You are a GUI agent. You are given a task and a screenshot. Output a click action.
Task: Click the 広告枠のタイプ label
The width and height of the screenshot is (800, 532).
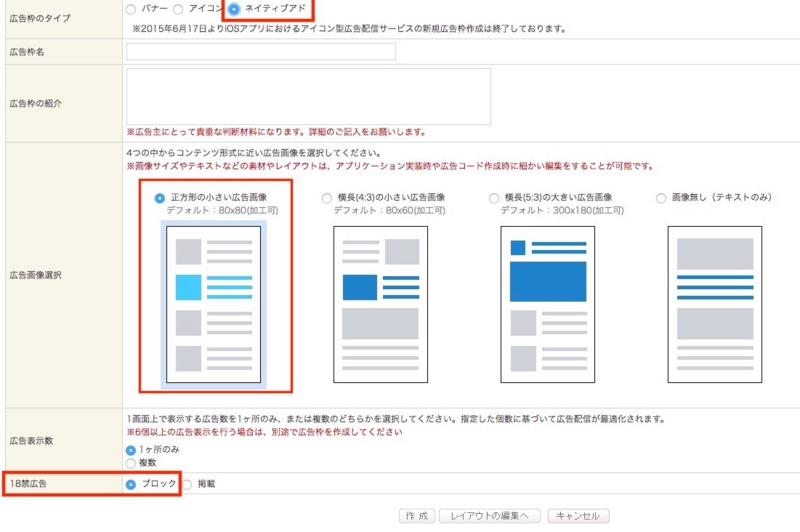pyautogui.click(x=40, y=18)
